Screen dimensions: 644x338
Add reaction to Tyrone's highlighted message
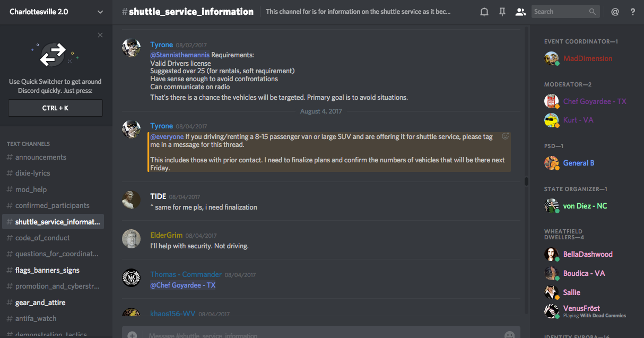coord(506,136)
